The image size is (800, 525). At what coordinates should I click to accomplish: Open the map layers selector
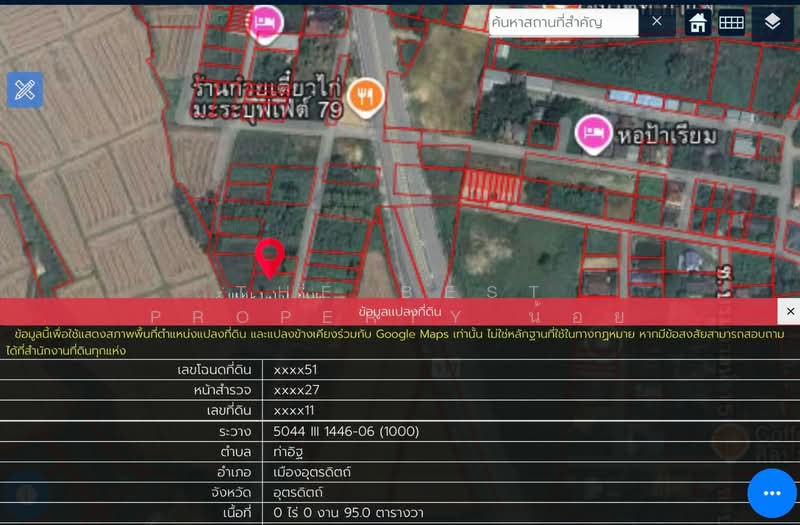click(x=772, y=22)
